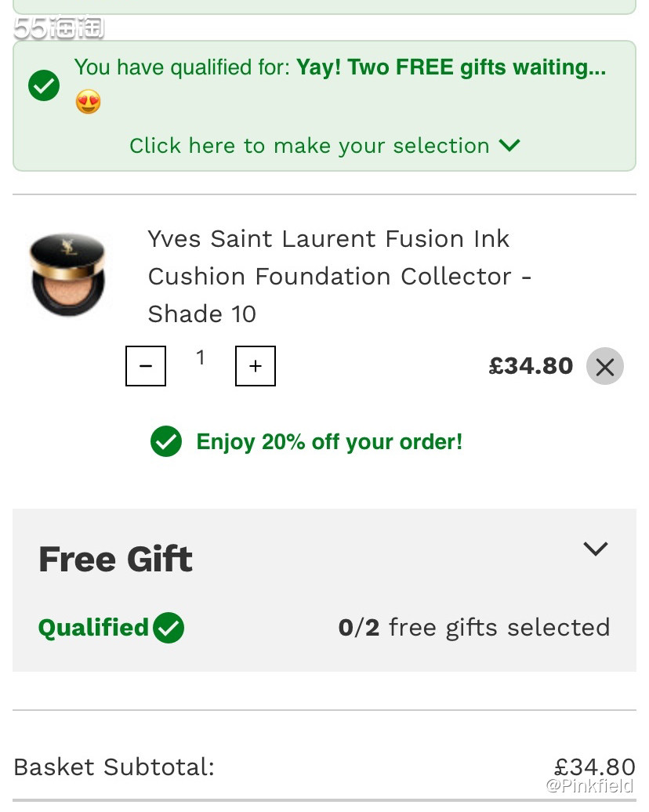Click the Free Gift heading
The width and height of the screenshot is (649, 812).
click(x=115, y=559)
